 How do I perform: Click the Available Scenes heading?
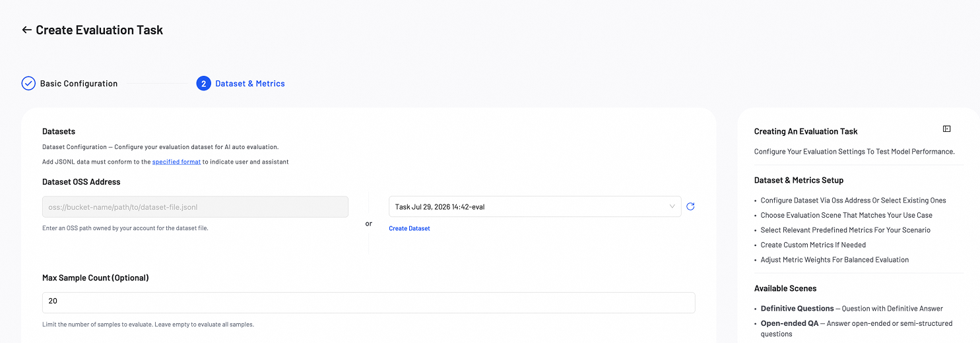785,288
